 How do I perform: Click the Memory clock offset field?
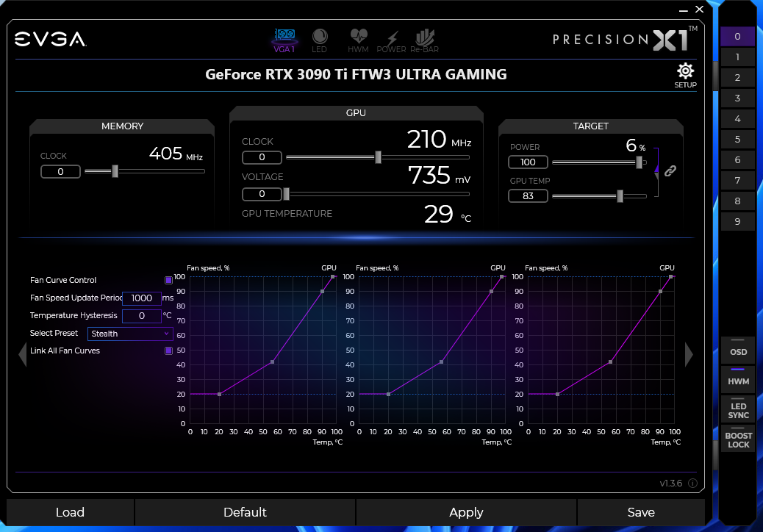(60, 172)
